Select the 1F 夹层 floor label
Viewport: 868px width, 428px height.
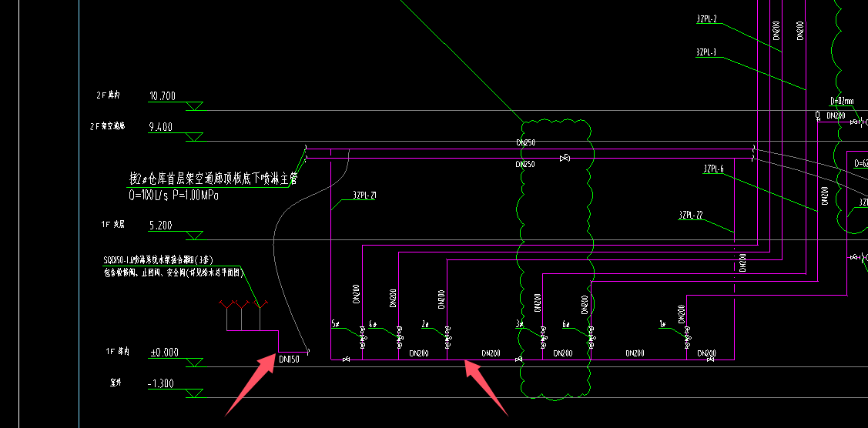(x=113, y=224)
